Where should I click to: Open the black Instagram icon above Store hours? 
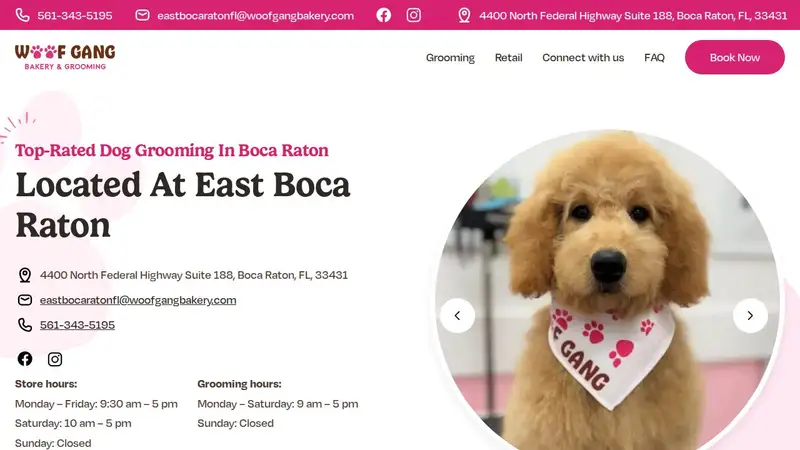pos(55,359)
